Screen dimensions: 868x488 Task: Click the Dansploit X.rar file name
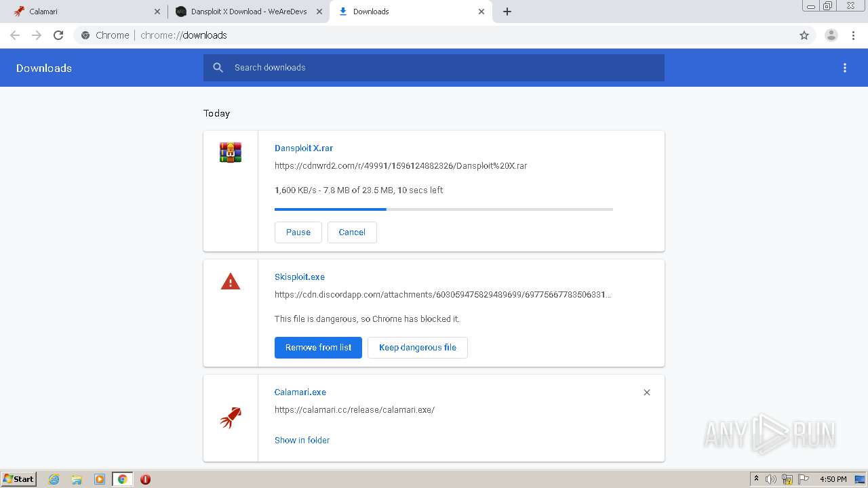click(304, 148)
